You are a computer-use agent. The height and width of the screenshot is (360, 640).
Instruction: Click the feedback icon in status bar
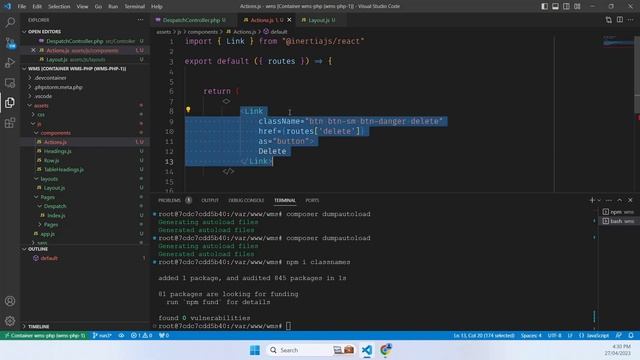619,336
